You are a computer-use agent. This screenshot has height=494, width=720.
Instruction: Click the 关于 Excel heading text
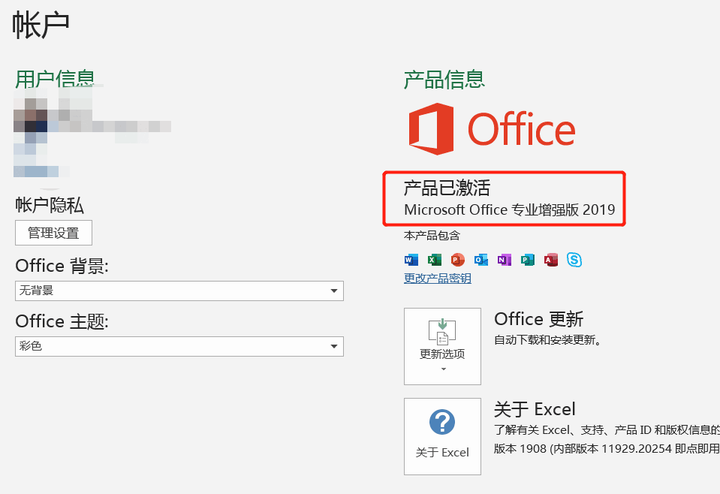coord(534,409)
